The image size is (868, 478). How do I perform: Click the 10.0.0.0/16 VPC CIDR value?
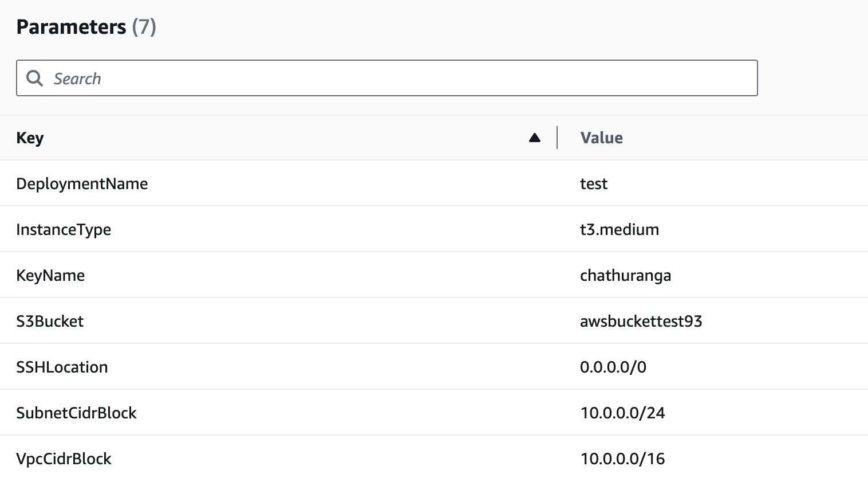[x=622, y=459]
